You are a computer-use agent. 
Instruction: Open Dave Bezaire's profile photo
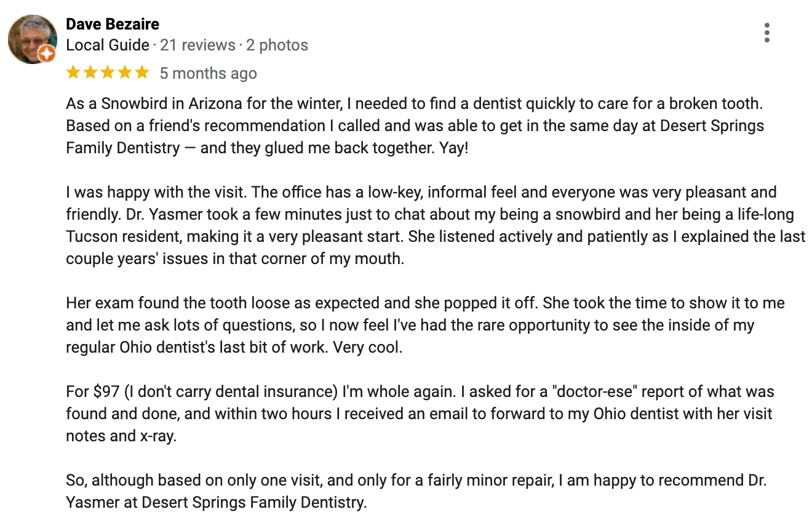[x=31, y=39]
